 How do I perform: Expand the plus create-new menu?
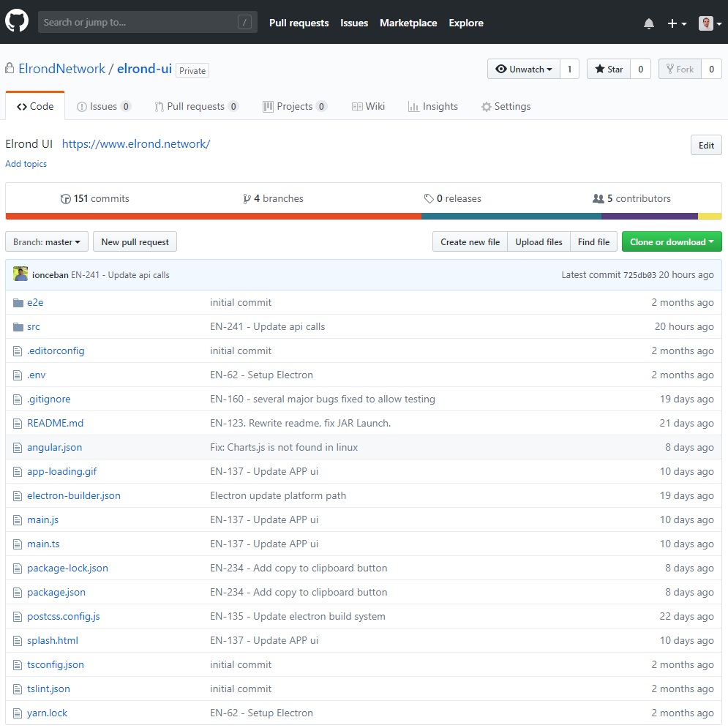point(677,23)
